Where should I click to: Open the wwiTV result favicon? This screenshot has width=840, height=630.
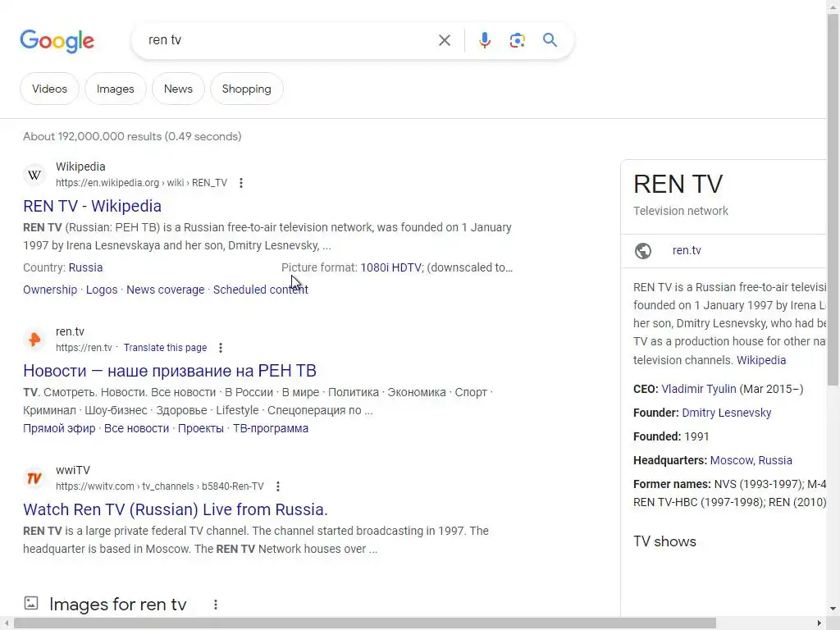tap(34, 478)
